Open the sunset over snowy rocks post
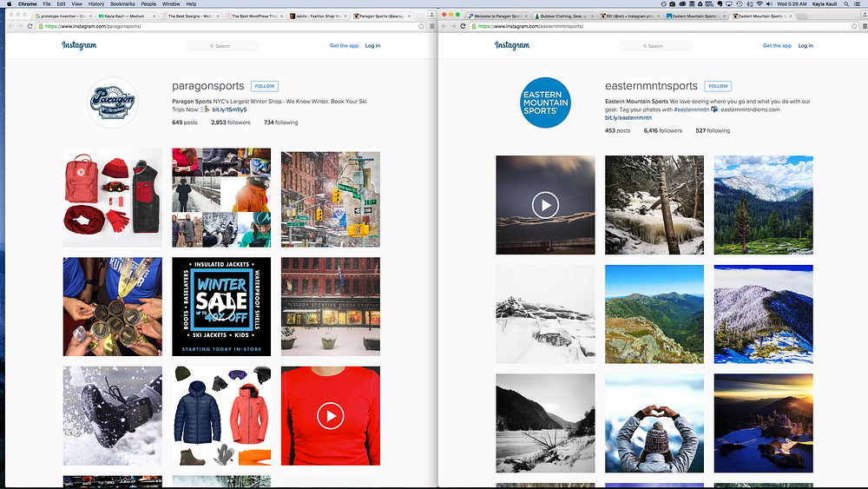 pos(763,423)
